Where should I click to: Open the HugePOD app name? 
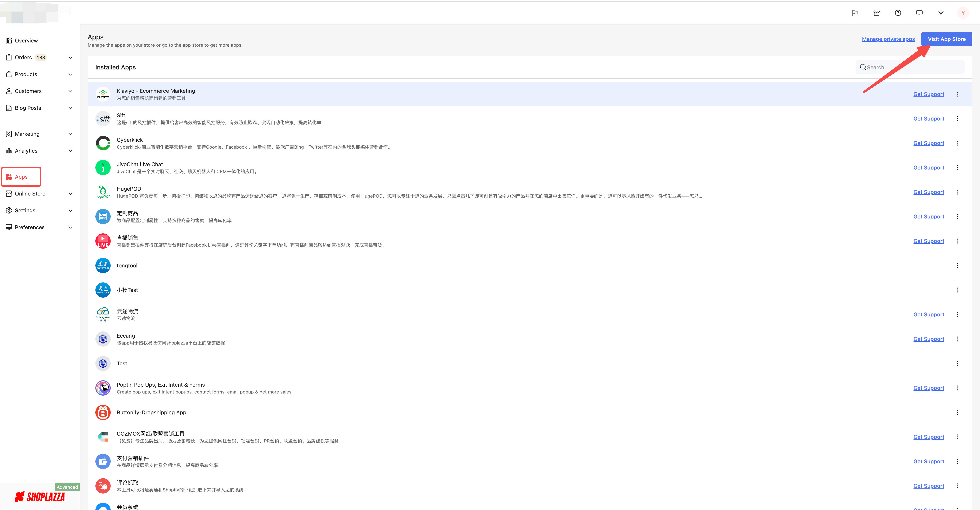point(129,189)
